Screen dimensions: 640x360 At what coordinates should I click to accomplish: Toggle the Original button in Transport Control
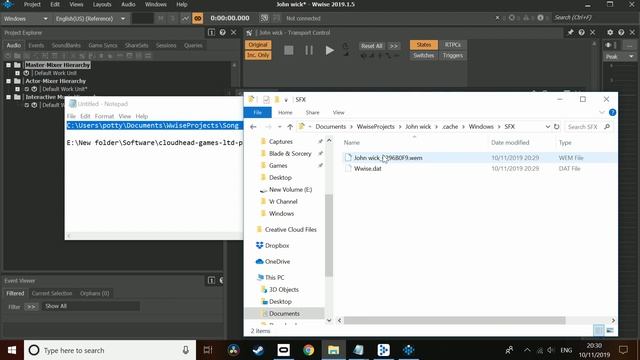pos(258,44)
